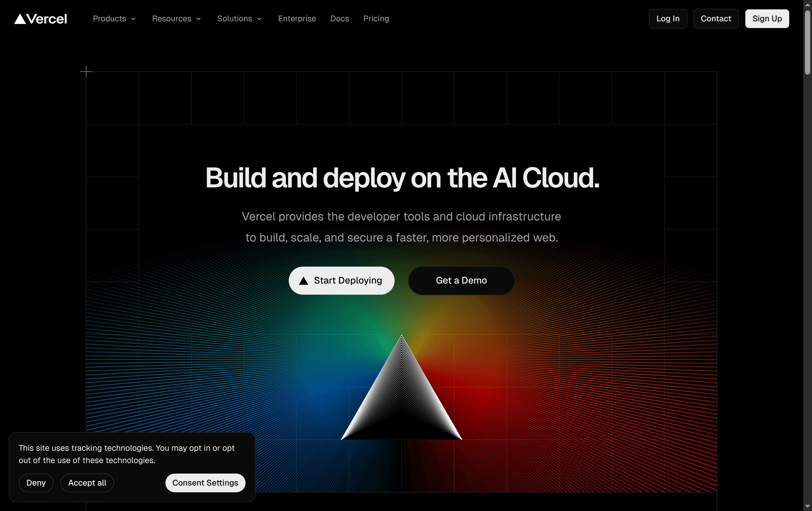
Task: Click Get a Demo button
Action: pyautogui.click(x=461, y=281)
